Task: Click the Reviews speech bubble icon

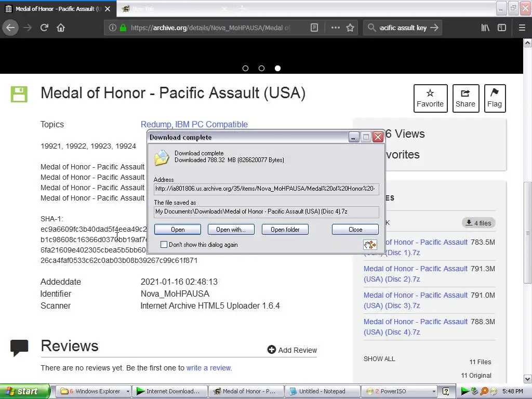Action: point(19,348)
